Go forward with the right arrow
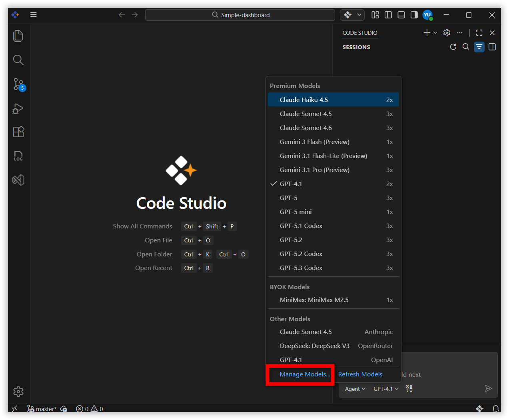The width and height of the screenshot is (509, 420). click(135, 15)
